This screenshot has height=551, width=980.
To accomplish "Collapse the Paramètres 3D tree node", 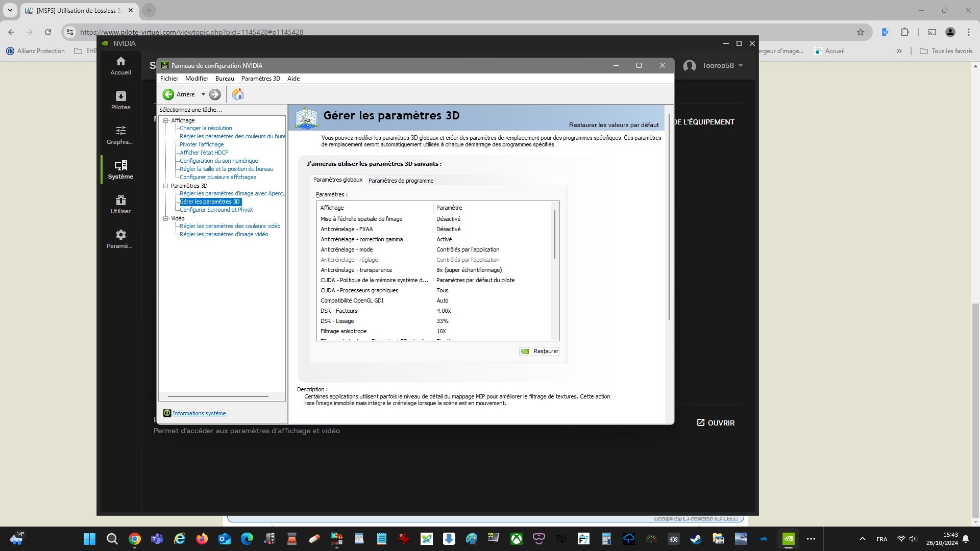I will (166, 186).
